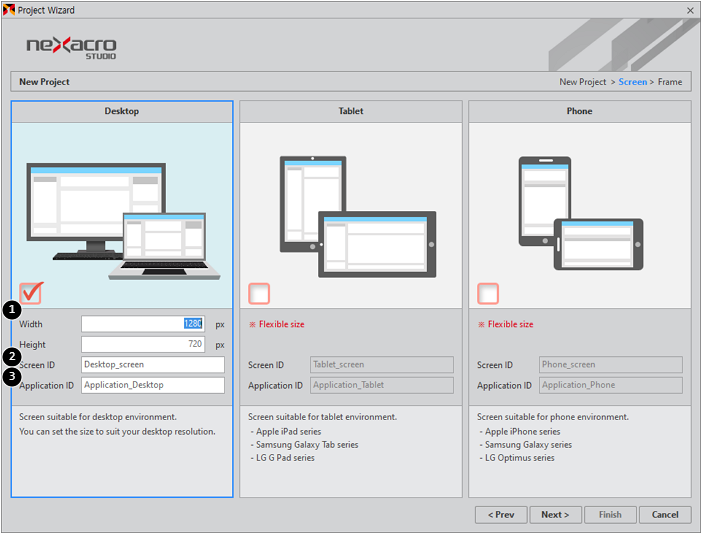Image resolution: width=702 pixels, height=534 pixels.
Task: Click the Screen breadcrumb step
Action: point(632,82)
